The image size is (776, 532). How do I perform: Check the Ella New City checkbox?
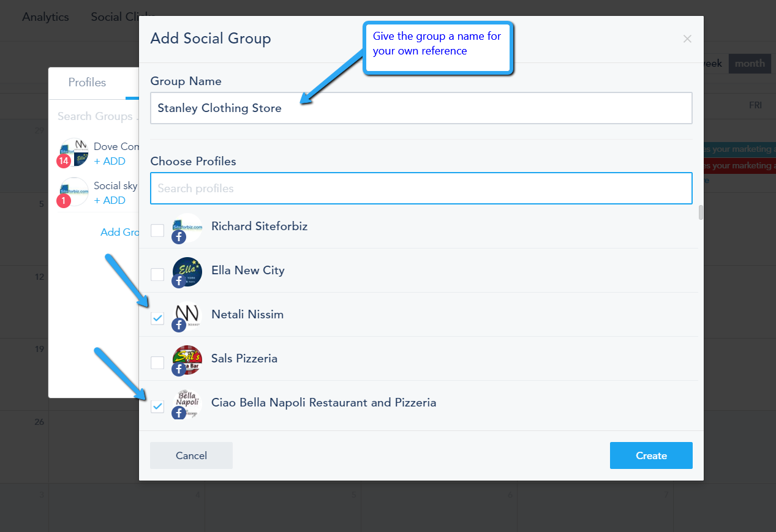point(157,274)
